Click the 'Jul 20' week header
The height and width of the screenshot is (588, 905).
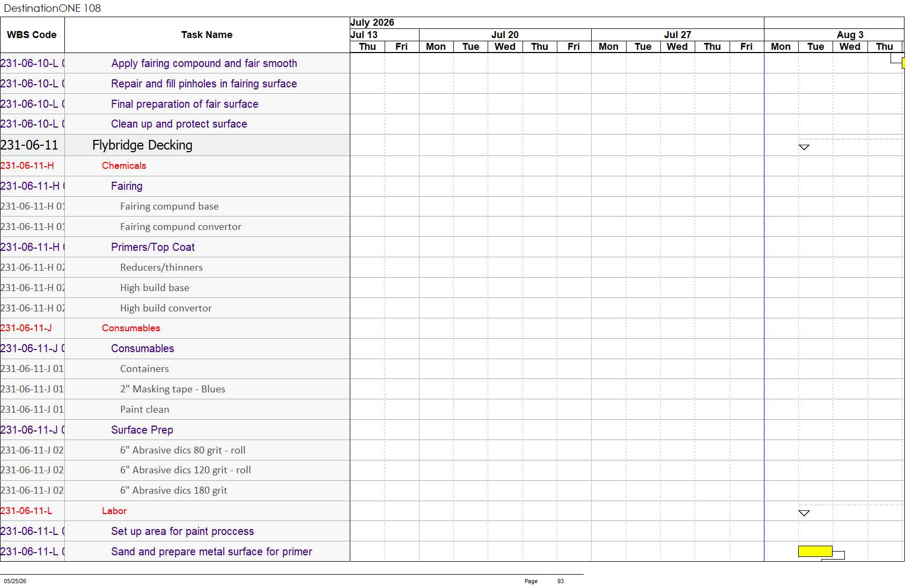tap(505, 35)
